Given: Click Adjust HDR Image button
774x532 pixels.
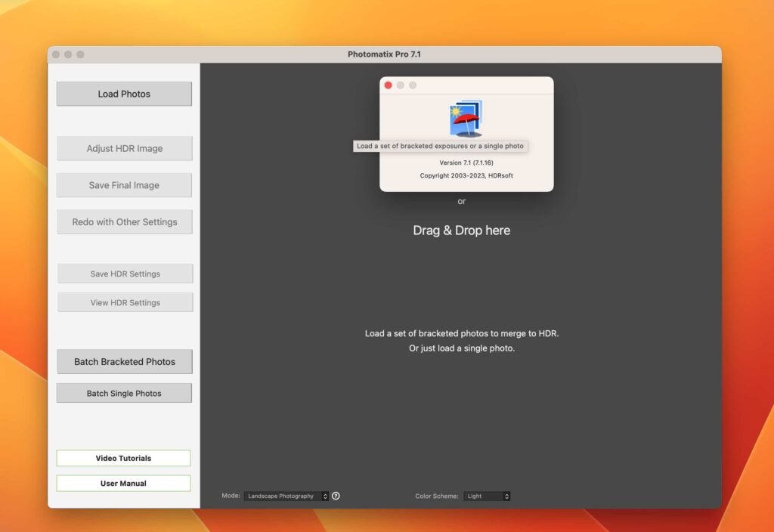Looking at the screenshot, I should 125,149.
